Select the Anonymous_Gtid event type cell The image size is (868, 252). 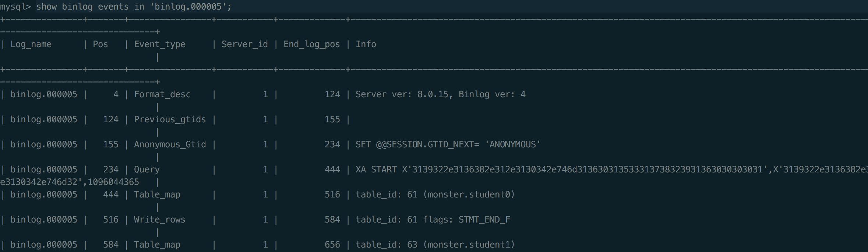[x=170, y=144]
